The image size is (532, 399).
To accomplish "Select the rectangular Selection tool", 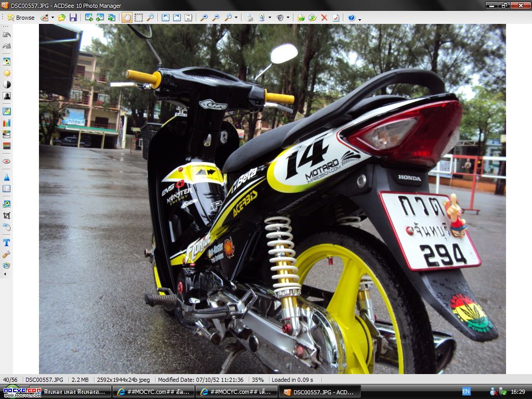I will (x=139, y=18).
